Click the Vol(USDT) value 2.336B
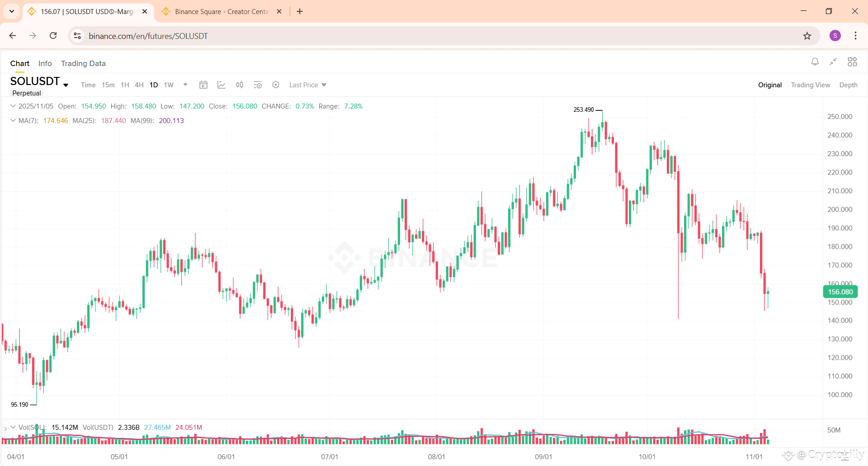 click(129, 427)
